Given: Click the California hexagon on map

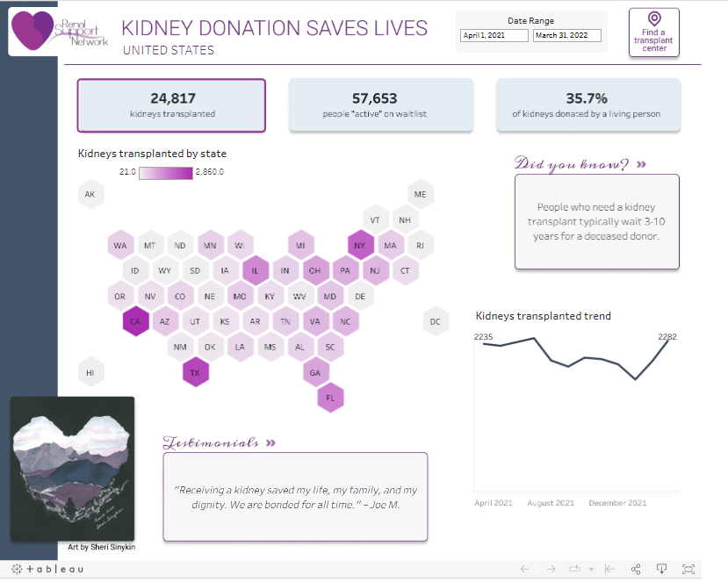Looking at the screenshot, I should point(135,322).
